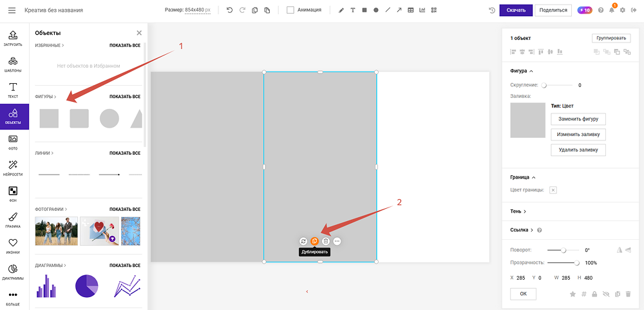This screenshot has width=644, height=310.
Task: Flip the object horizontally
Action: click(620, 250)
